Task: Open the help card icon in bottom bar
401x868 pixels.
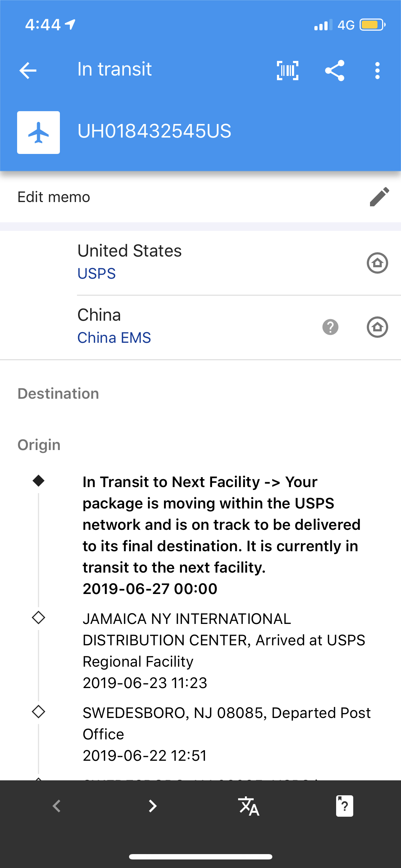Action: pyautogui.click(x=344, y=806)
